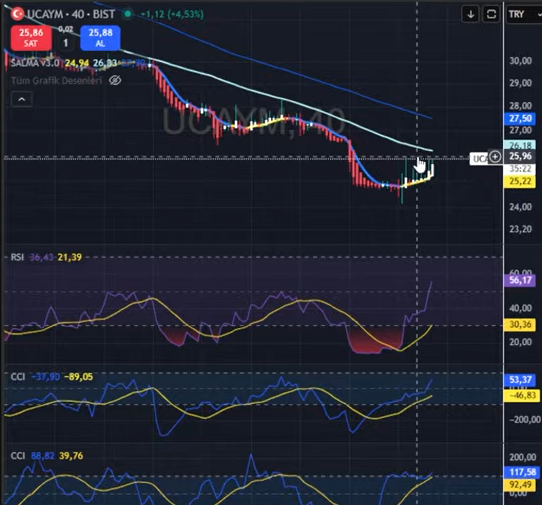Image resolution: width=542 pixels, height=505 pixels.
Task: Click the yellow 30,36 RSI average label
Action: pyautogui.click(x=520, y=325)
